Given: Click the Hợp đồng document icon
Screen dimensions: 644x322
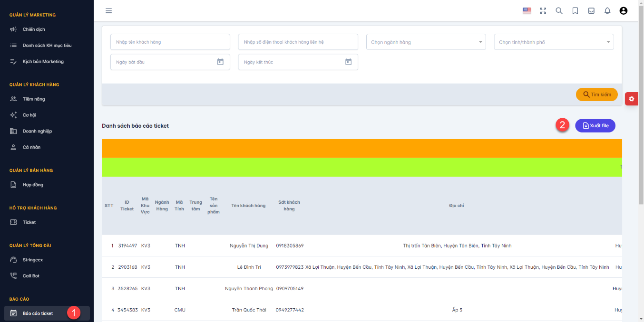Looking at the screenshot, I should pos(13,185).
